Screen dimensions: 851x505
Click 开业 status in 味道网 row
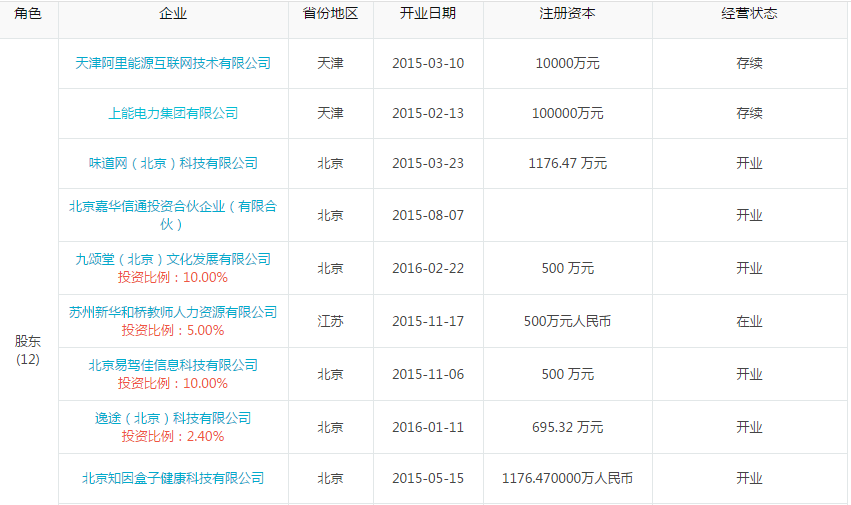tap(750, 163)
